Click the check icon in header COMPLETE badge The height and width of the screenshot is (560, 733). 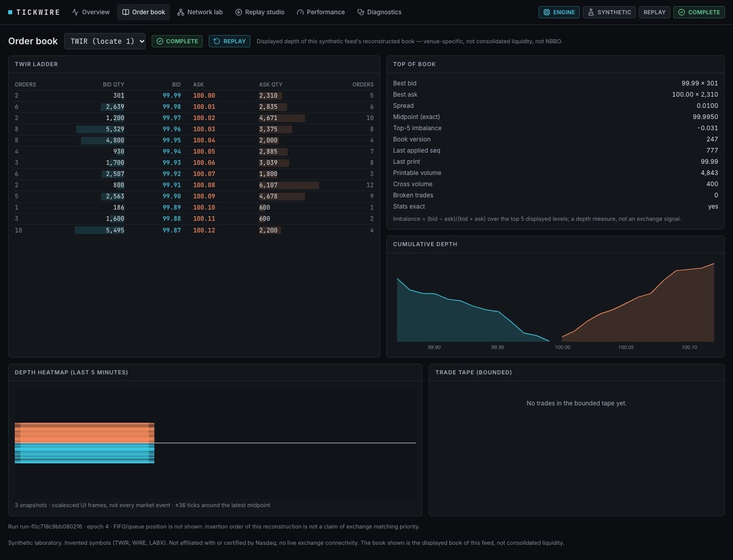682,12
